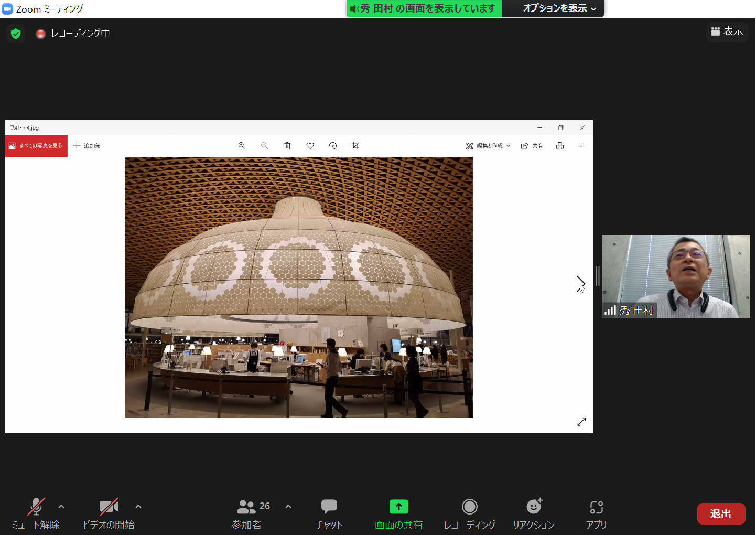Click the library photo being shared
The height and width of the screenshot is (535, 756).
pos(299,287)
